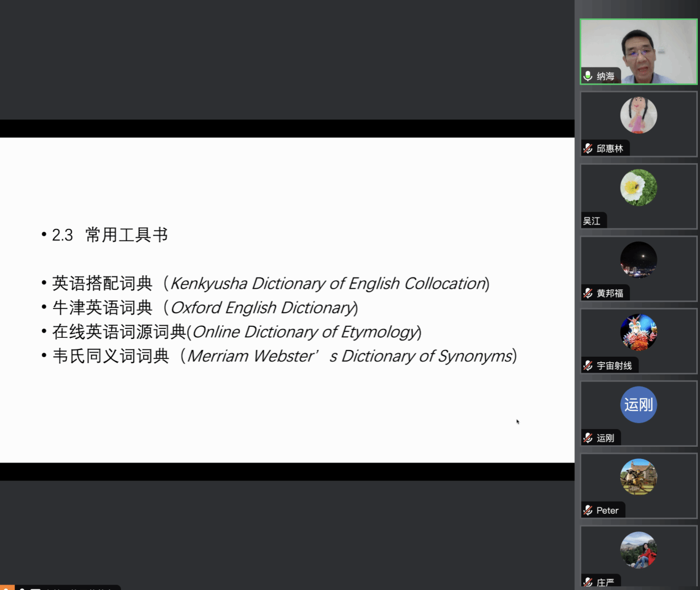Click the night sky avatar of 黄邦福

click(638, 260)
